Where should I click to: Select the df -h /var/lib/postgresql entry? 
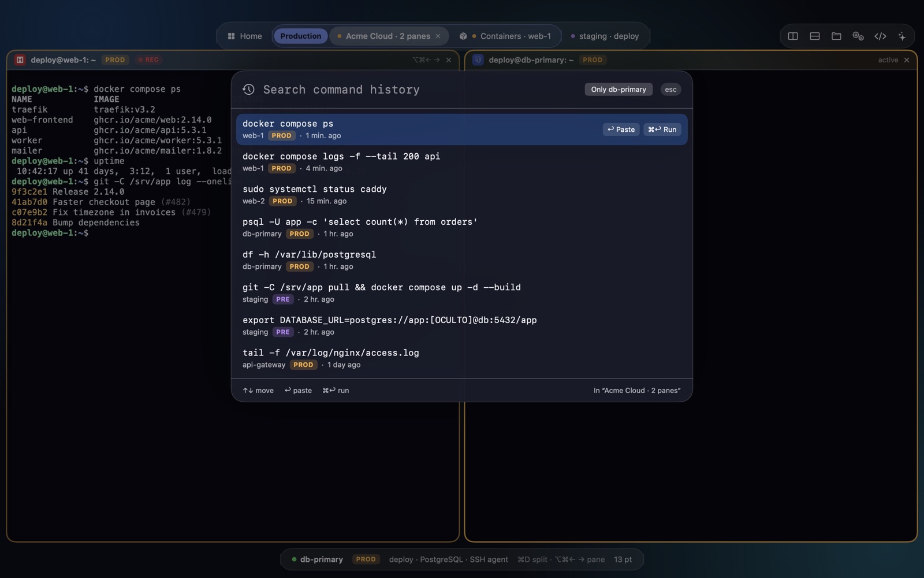click(x=461, y=260)
